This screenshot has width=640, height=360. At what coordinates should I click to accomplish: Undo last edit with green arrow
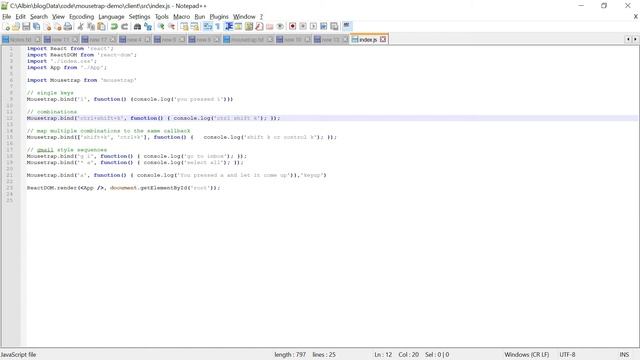click(x=114, y=27)
